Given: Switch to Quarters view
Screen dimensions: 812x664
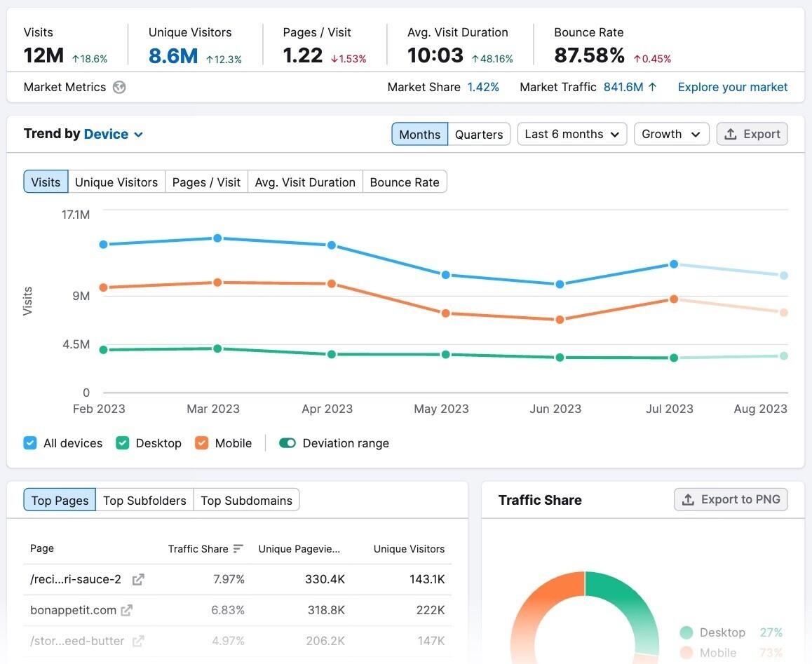Looking at the screenshot, I should coord(479,133).
